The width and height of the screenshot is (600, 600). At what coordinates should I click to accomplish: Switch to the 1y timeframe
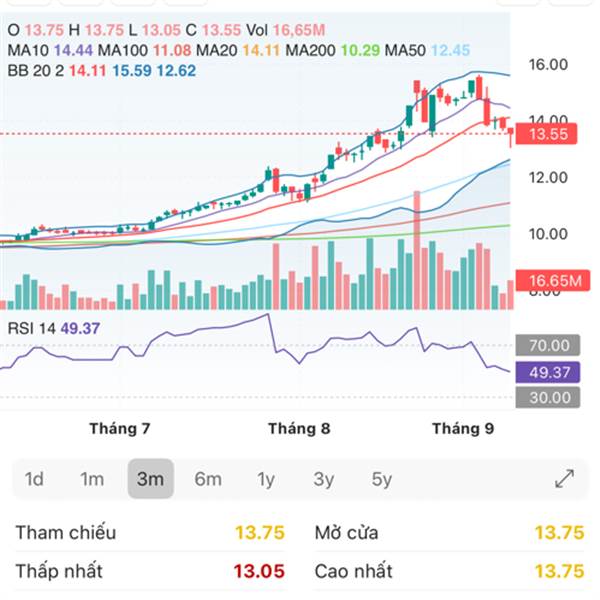click(x=266, y=479)
